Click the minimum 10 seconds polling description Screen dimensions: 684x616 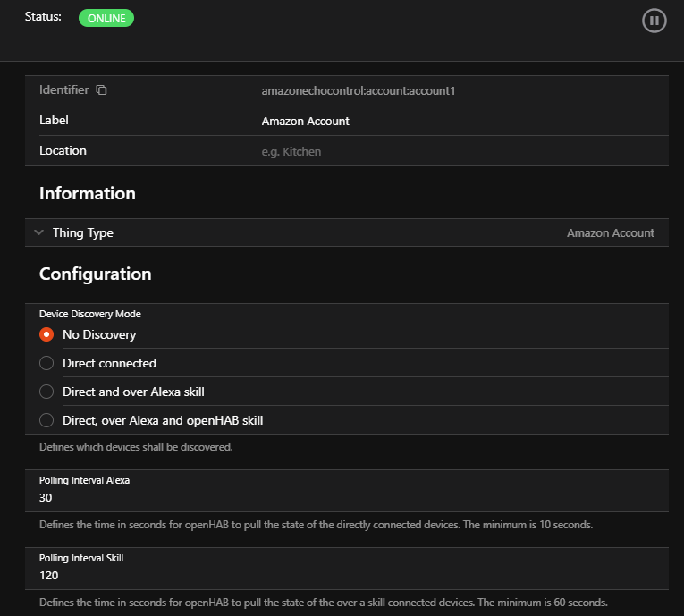coord(316,524)
